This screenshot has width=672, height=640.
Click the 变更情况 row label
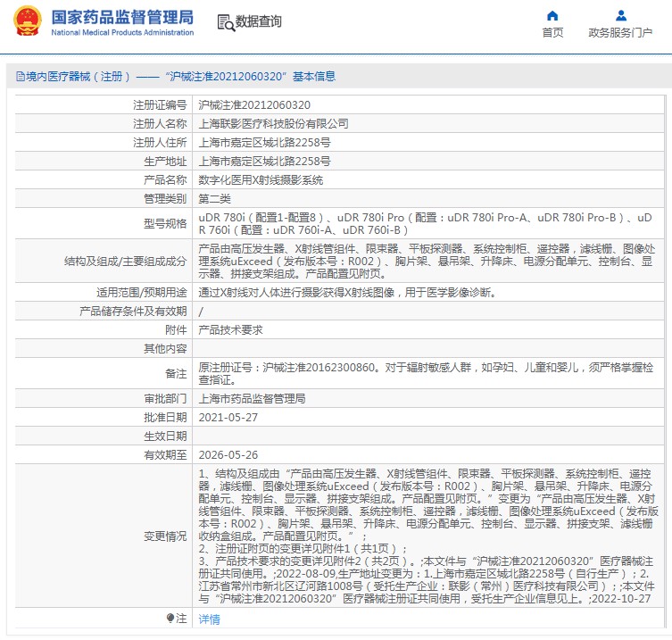[165, 536]
